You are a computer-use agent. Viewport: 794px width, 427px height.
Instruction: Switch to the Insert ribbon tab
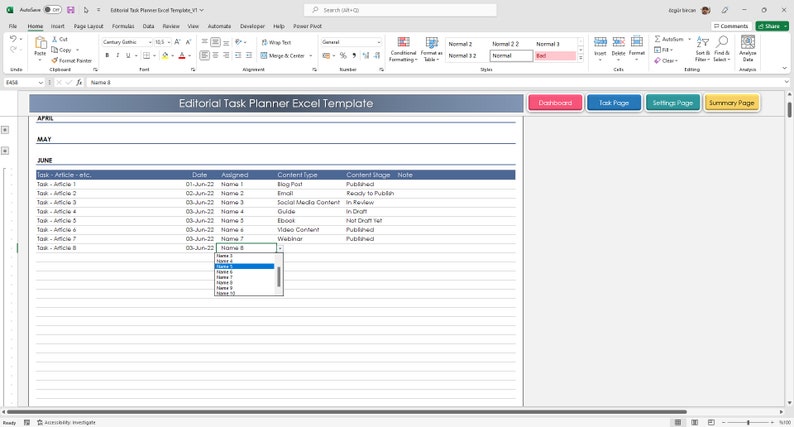(x=57, y=26)
